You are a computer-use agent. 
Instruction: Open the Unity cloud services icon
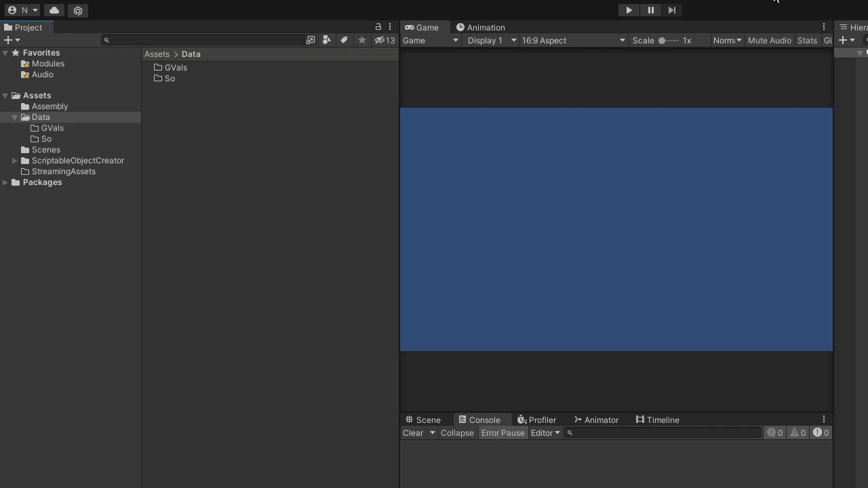click(54, 10)
